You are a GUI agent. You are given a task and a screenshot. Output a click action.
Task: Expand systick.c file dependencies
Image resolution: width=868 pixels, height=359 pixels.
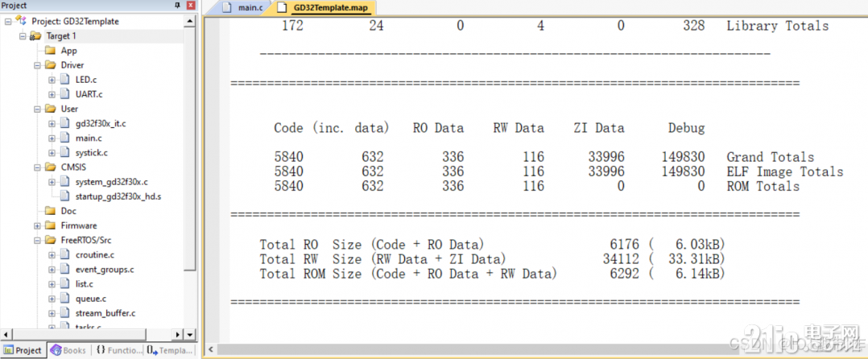tap(52, 153)
